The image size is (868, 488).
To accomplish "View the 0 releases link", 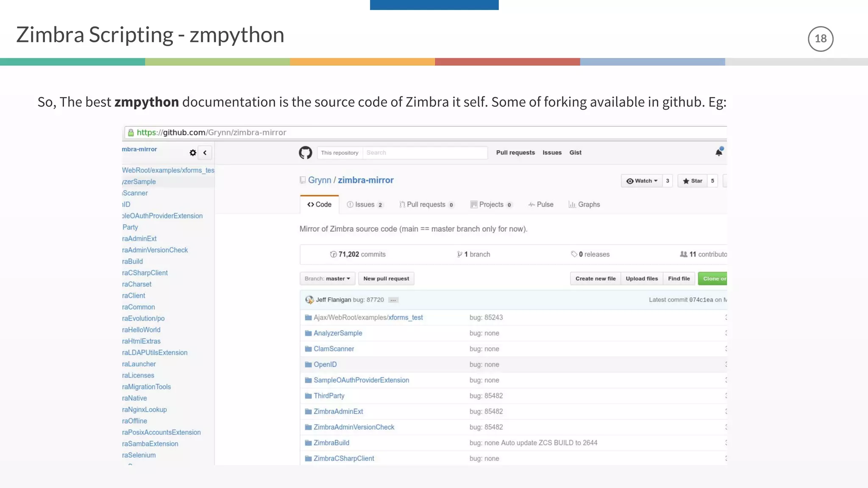I will 590,254.
